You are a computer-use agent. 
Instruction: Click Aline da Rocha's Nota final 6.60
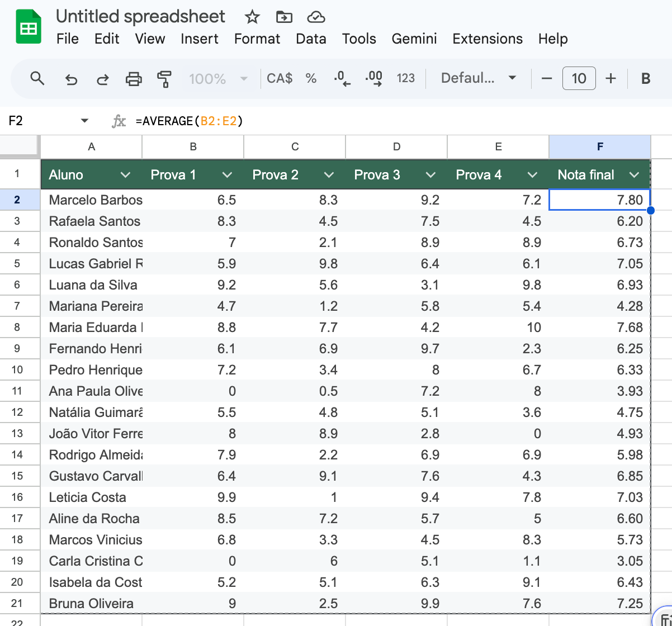(x=600, y=519)
